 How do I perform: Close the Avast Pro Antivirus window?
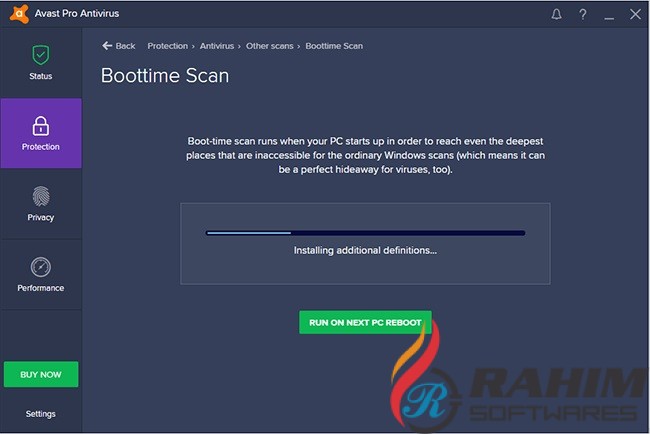[635, 14]
